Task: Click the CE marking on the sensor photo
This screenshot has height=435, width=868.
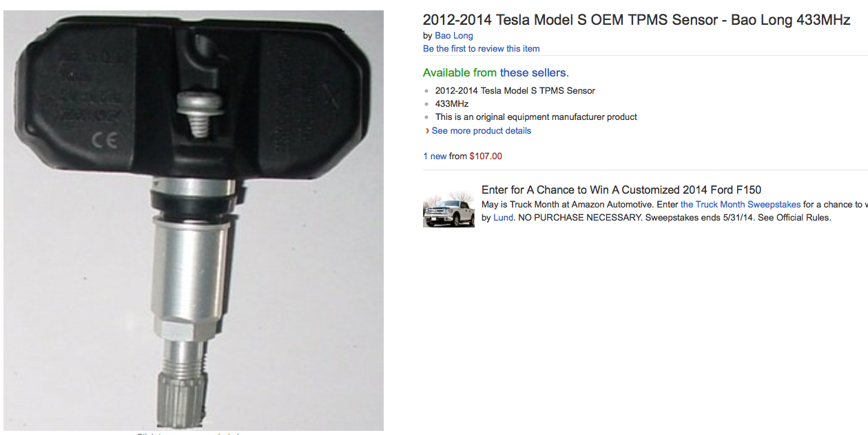Action: [x=106, y=139]
